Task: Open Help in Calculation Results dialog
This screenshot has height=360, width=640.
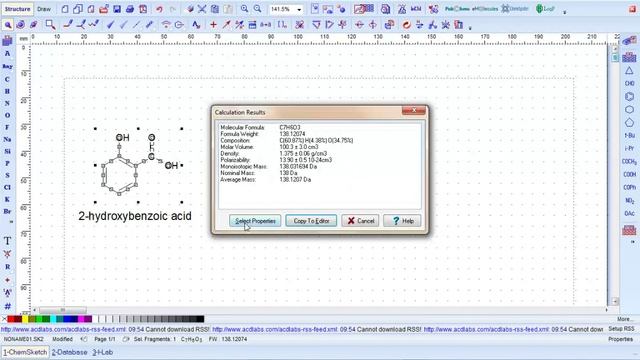Action: click(x=402, y=221)
